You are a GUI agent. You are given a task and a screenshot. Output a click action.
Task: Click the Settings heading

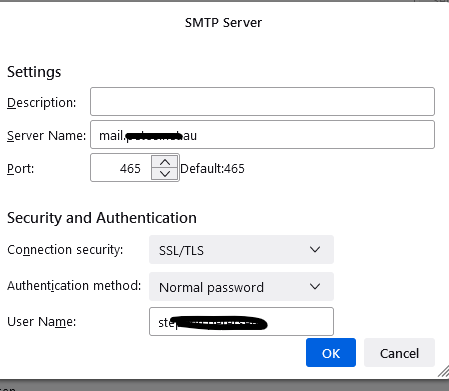(x=34, y=72)
